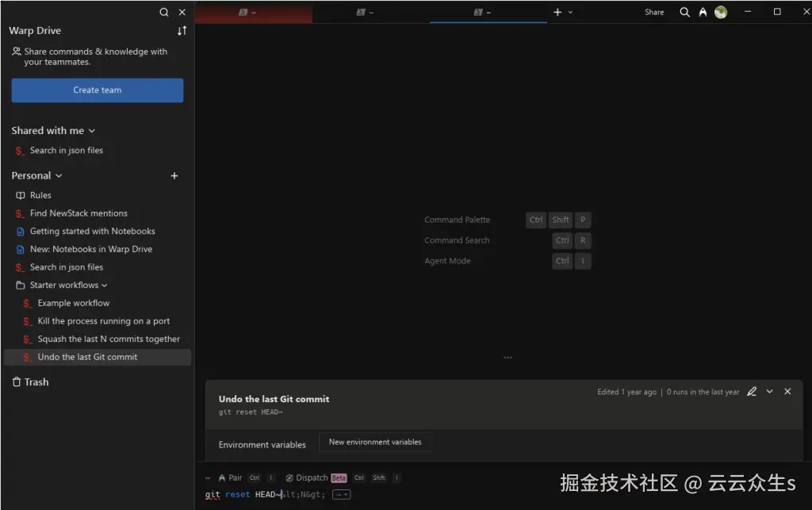Select Example workflow

pyautogui.click(x=74, y=303)
